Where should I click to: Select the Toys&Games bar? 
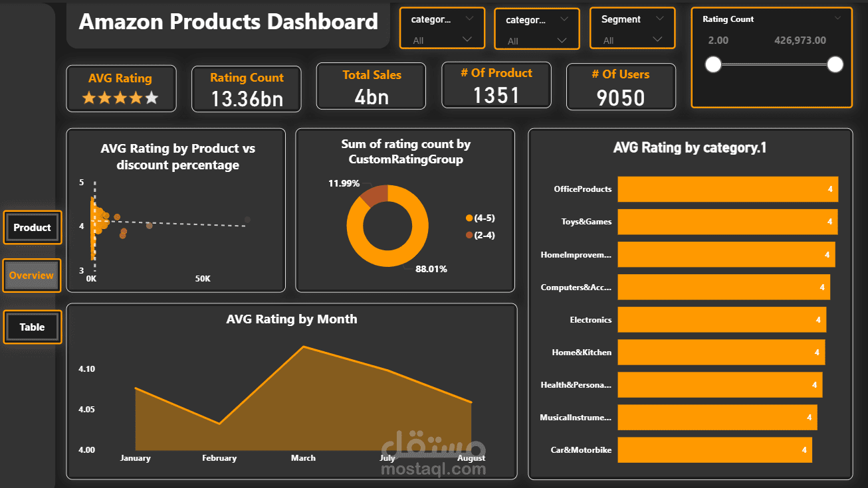728,222
